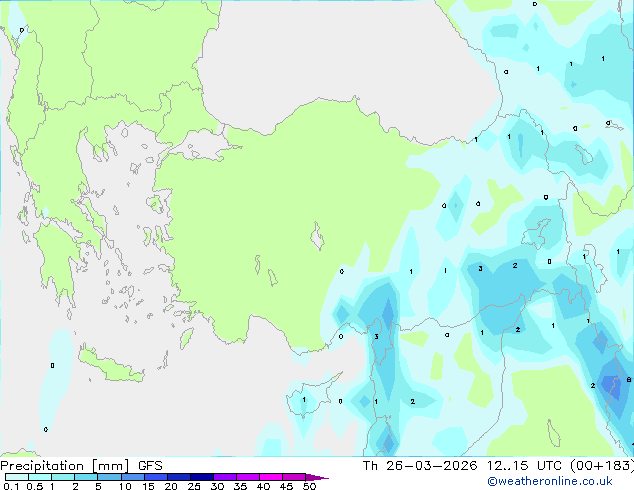Screen dimensions: 634x490
Task: Click the 'Precipitation [mm] GFS' title text
Action: 81,466
